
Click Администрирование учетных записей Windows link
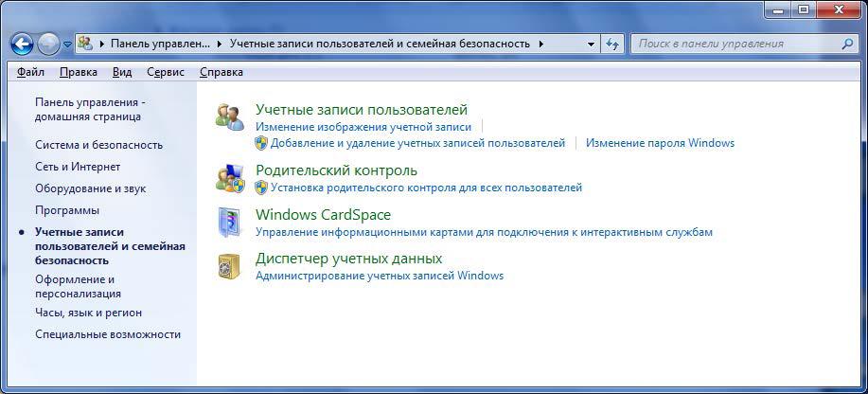tap(380, 276)
